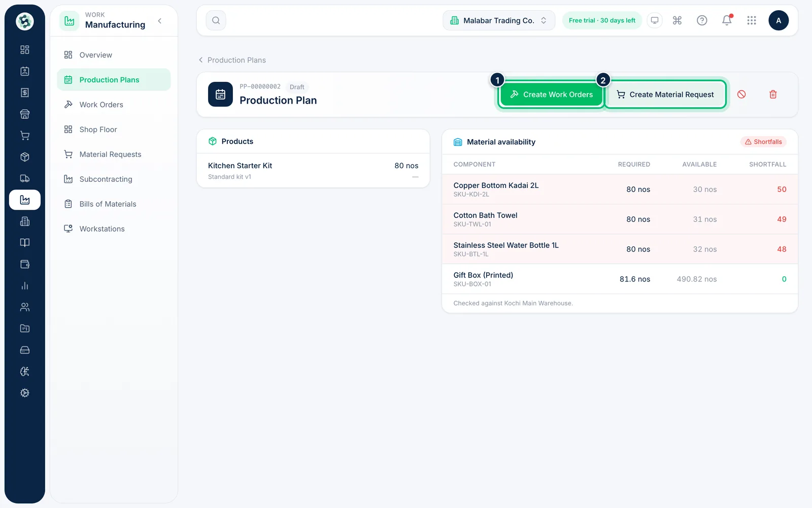This screenshot has height=508, width=812.
Task: Click the Free trial 30 days left badge
Action: 602,20
